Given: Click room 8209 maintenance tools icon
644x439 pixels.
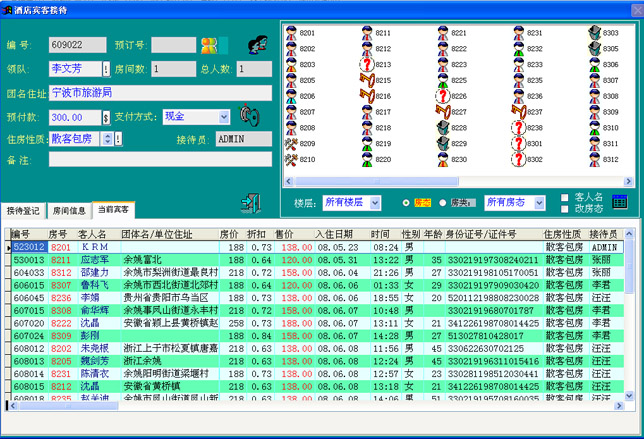Looking at the screenshot, I should pos(291,144).
